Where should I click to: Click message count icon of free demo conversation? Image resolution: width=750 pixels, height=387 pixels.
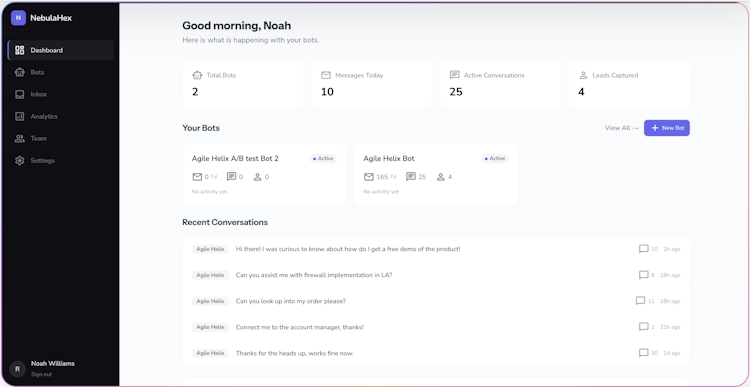pyautogui.click(x=644, y=249)
